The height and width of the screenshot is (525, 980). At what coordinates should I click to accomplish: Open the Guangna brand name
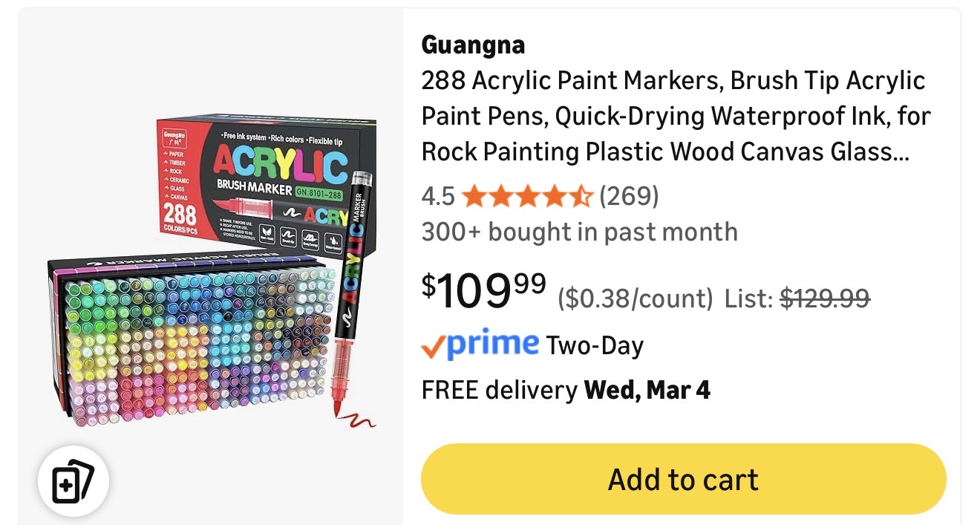473,45
